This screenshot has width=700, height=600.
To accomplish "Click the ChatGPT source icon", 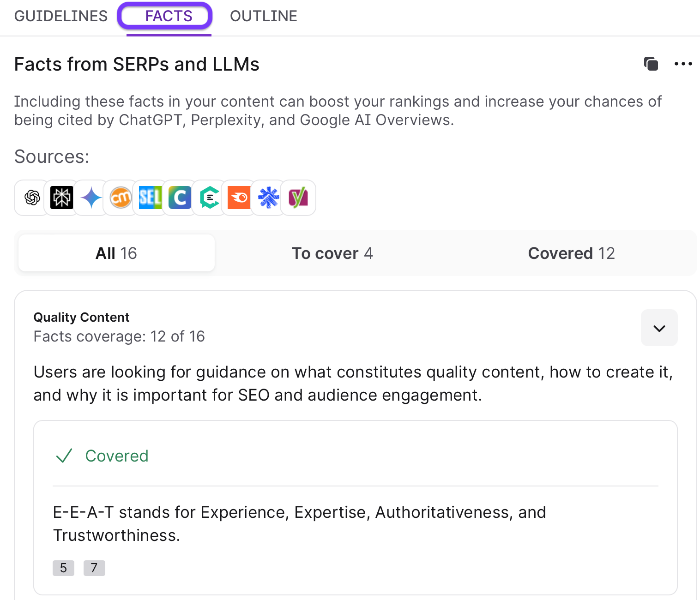I will (x=32, y=198).
